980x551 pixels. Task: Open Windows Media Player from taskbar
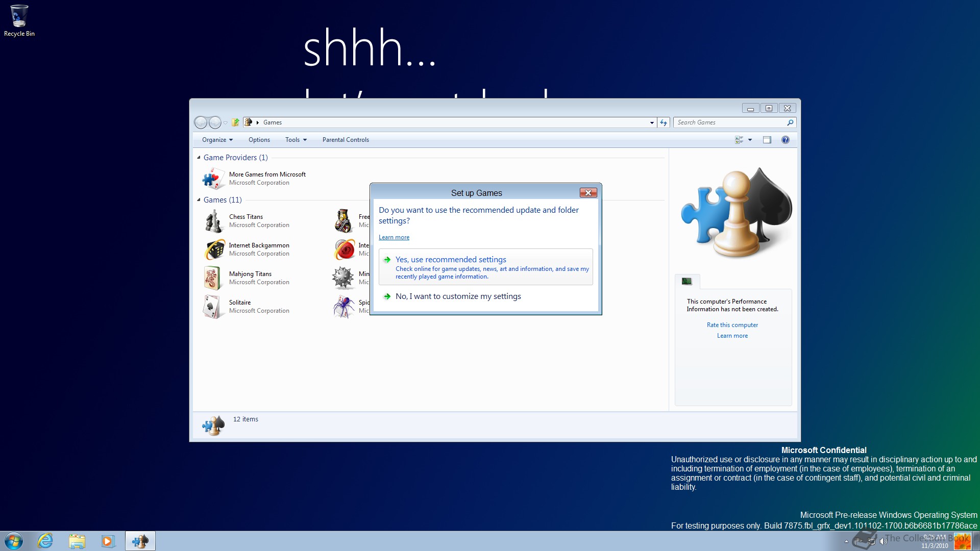108,541
